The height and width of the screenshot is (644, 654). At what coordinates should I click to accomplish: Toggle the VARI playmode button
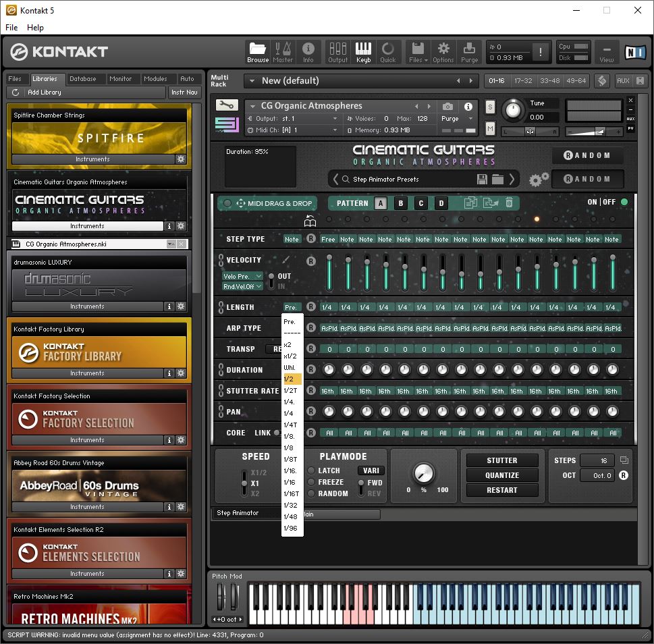(x=371, y=471)
